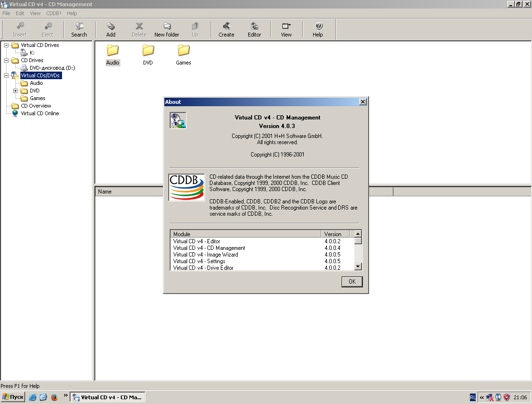
Task: Launch the Create image tool
Action: point(226,29)
